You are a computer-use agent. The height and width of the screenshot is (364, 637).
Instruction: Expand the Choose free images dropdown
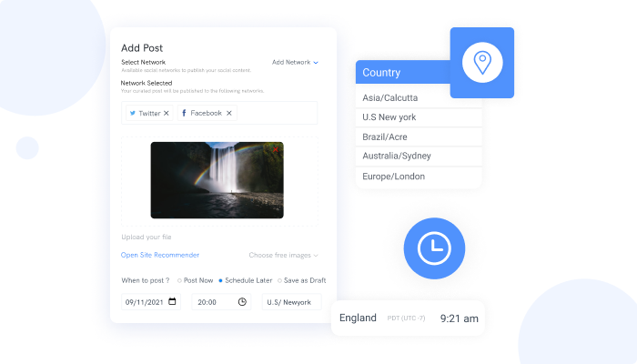(284, 255)
